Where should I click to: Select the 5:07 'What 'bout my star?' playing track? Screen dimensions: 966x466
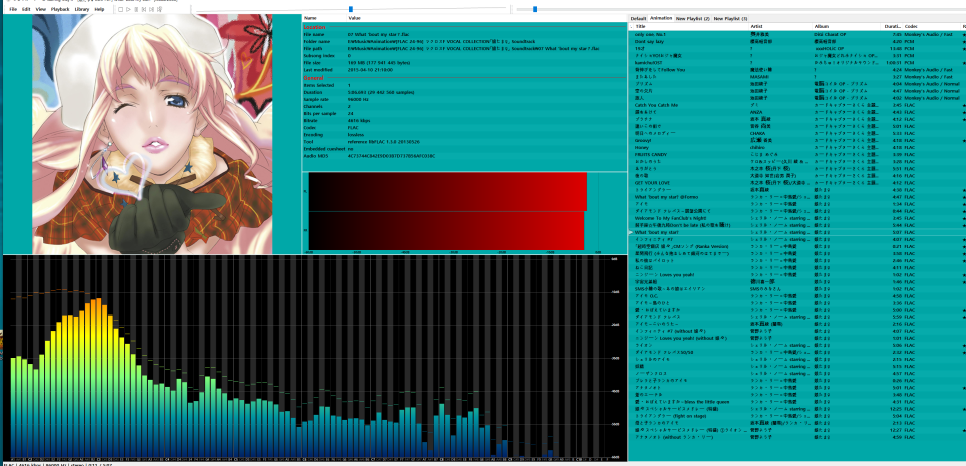pos(797,232)
